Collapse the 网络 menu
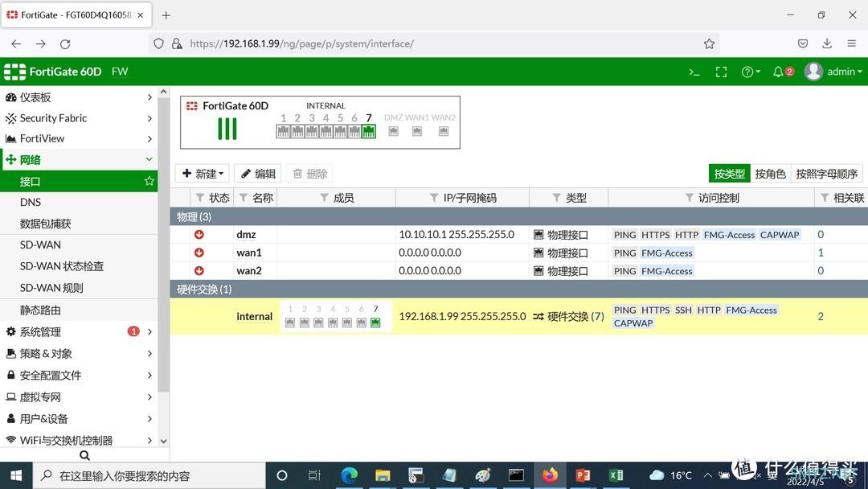 click(79, 159)
